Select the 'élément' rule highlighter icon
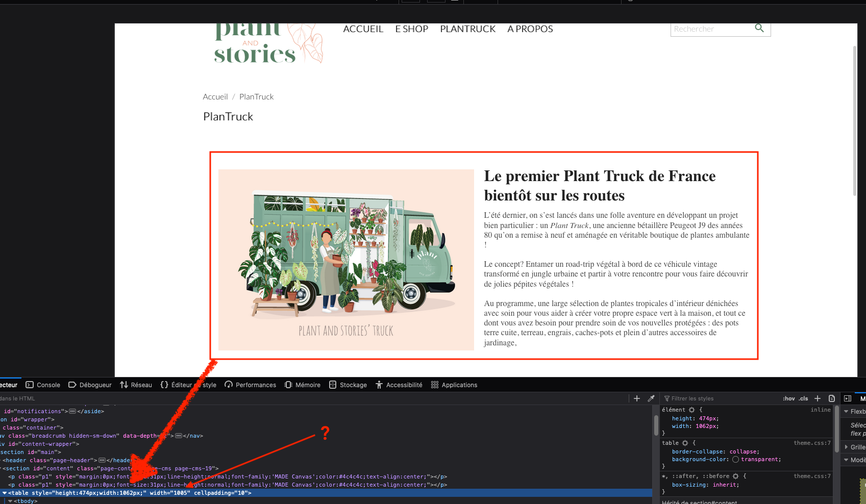 (x=692, y=410)
